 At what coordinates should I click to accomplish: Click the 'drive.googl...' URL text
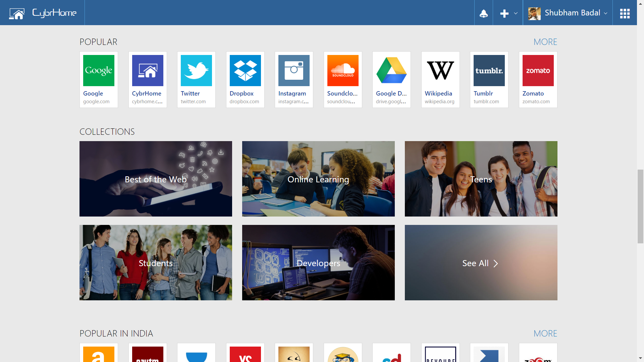click(x=391, y=102)
